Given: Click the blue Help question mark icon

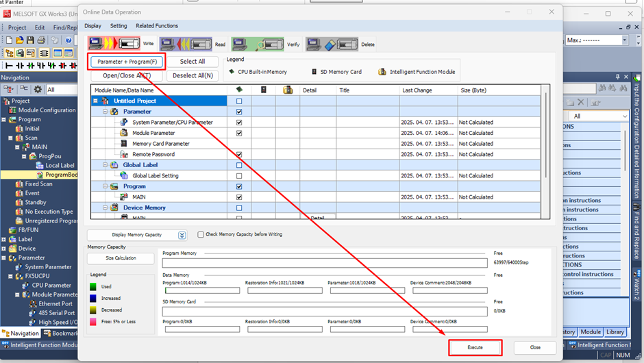Looking at the screenshot, I should (69, 40).
